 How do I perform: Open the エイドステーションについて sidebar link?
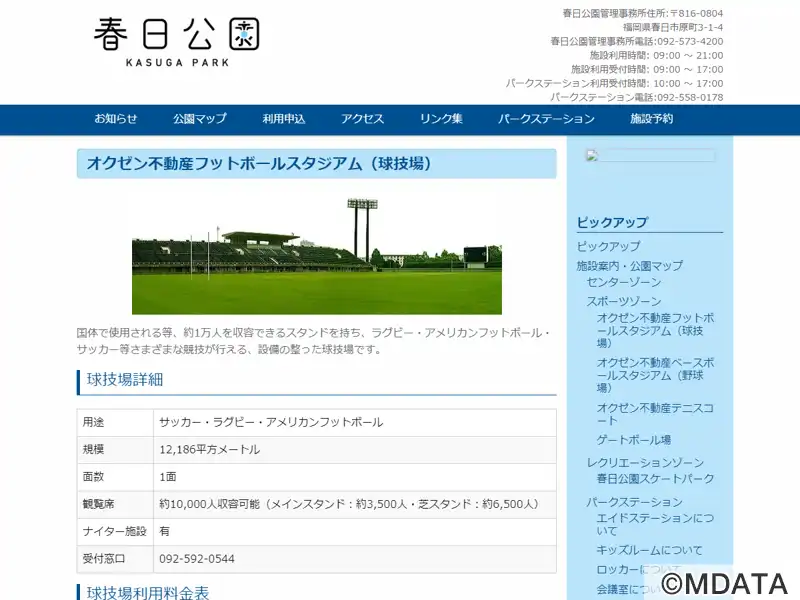click(x=655, y=524)
